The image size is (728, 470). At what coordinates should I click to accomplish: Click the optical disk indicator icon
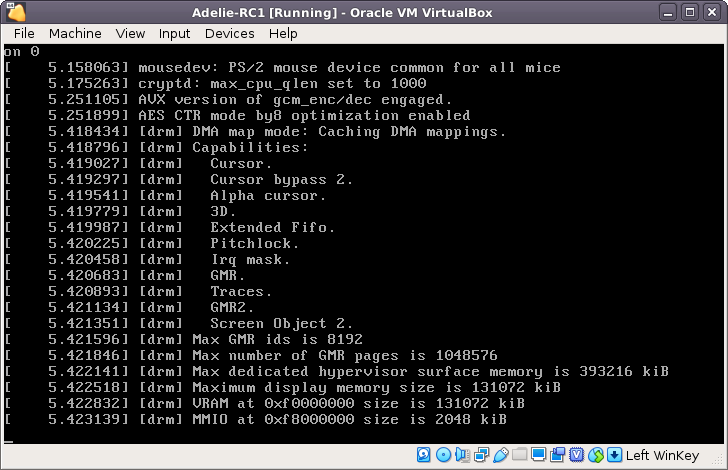[443, 455]
